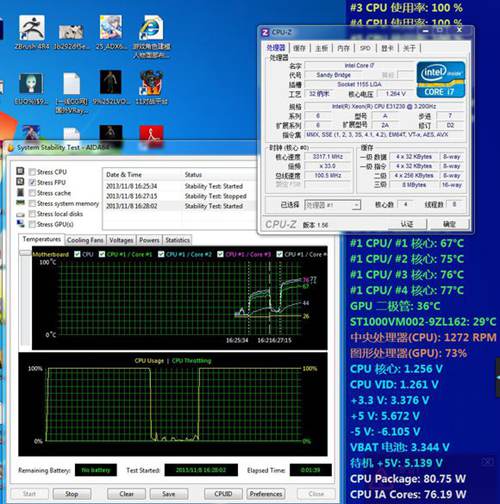Switch to the Cooling Fans tab

point(85,240)
